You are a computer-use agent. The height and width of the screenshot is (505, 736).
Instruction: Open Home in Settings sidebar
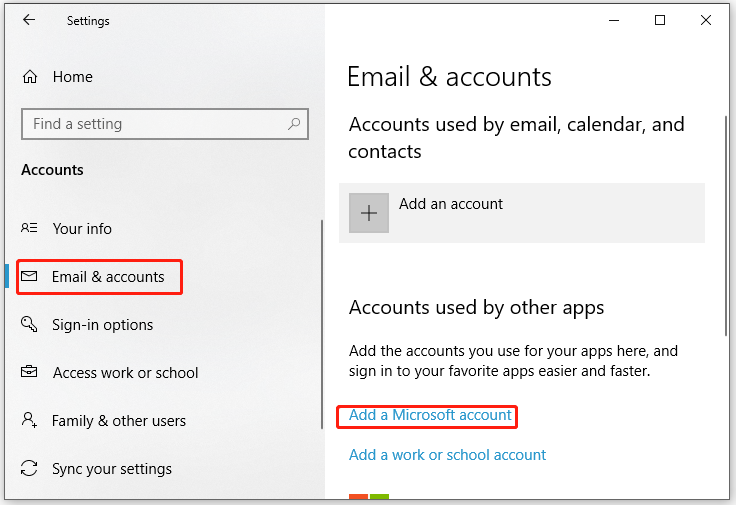click(73, 77)
